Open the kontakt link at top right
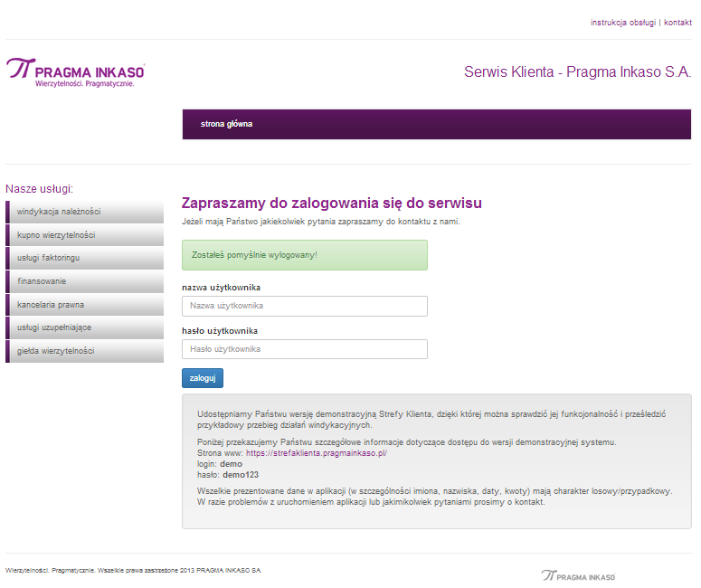Viewport: 701px width, 588px height. pos(677,23)
